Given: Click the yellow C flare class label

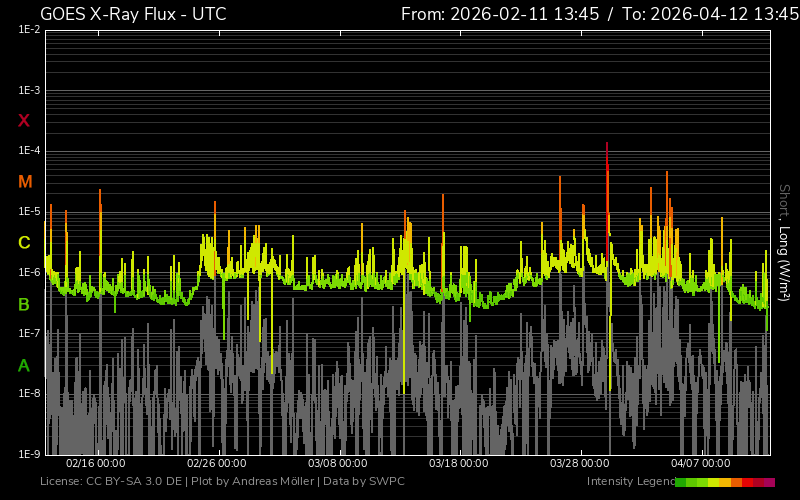Looking at the screenshot, I should click(24, 243).
